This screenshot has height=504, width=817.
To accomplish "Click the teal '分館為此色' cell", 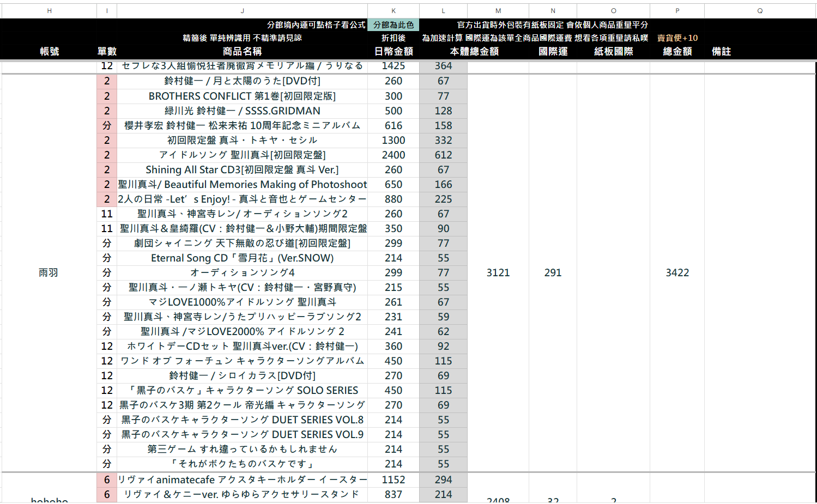I will point(394,25).
